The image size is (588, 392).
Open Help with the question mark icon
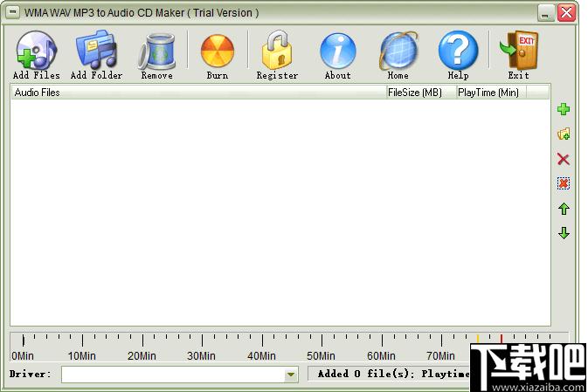point(458,55)
